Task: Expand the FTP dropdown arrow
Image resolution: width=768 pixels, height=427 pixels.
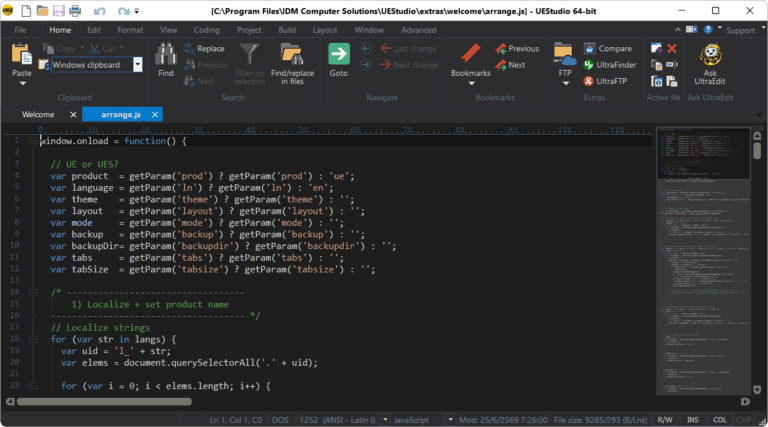Action: coord(566,84)
